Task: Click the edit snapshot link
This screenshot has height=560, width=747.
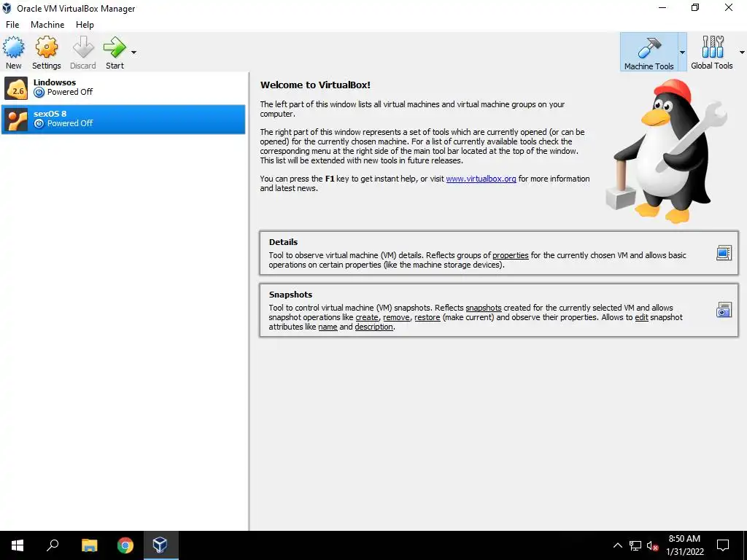Action: tap(641, 318)
